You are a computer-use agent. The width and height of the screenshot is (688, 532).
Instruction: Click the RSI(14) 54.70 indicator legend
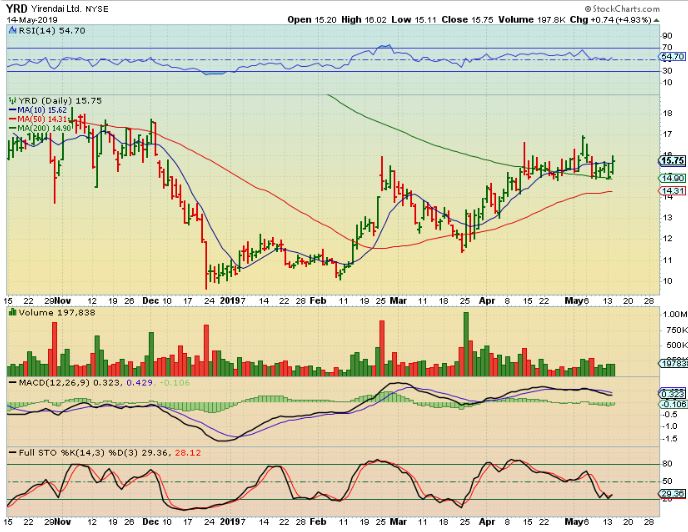point(52,31)
